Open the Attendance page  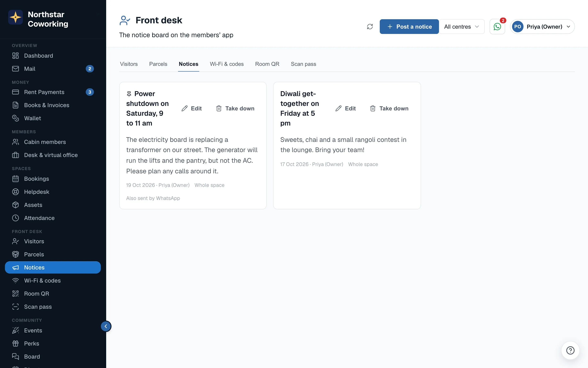[x=53, y=218]
